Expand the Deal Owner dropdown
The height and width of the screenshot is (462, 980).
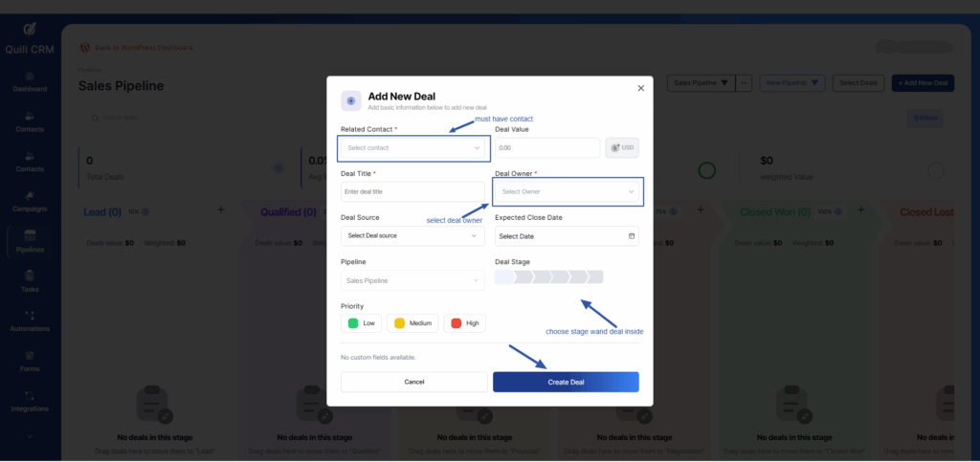click(567, 192)
